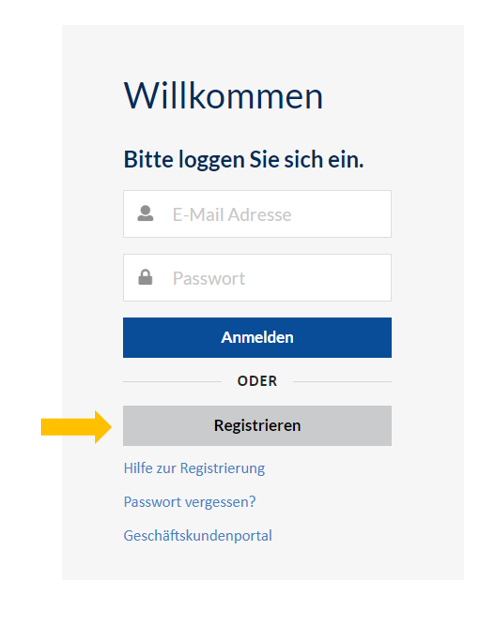Click the blue Anmelden button

click(257, 338)
